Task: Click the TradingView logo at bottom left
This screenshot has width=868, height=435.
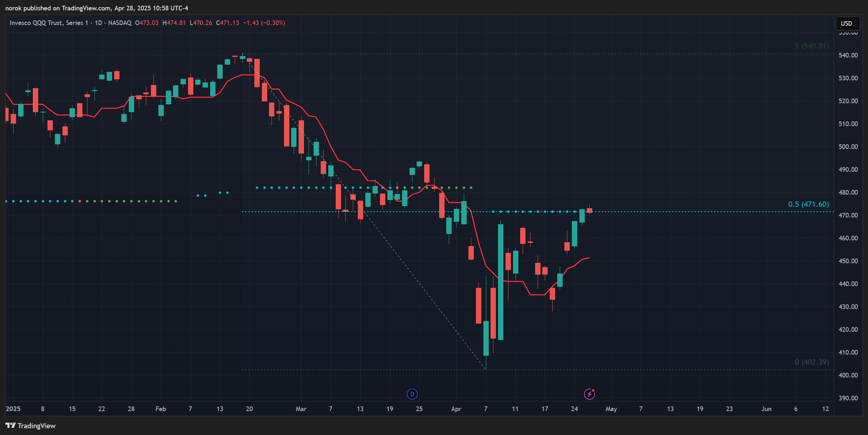Action: point(31,426)
